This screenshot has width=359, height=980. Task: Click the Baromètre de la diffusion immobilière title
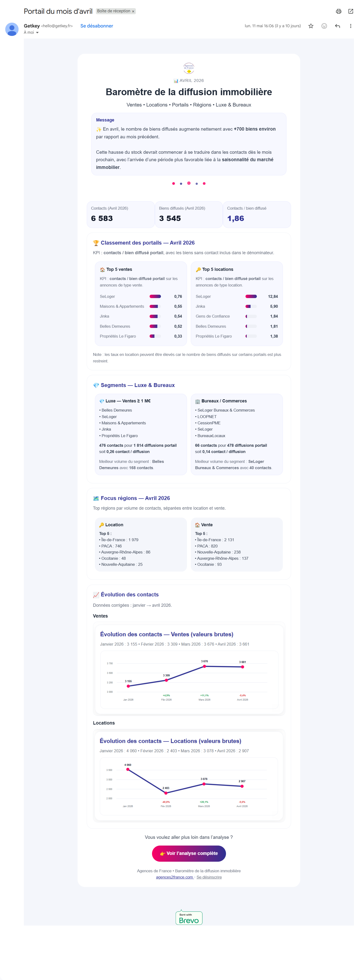tap(189, 92)
